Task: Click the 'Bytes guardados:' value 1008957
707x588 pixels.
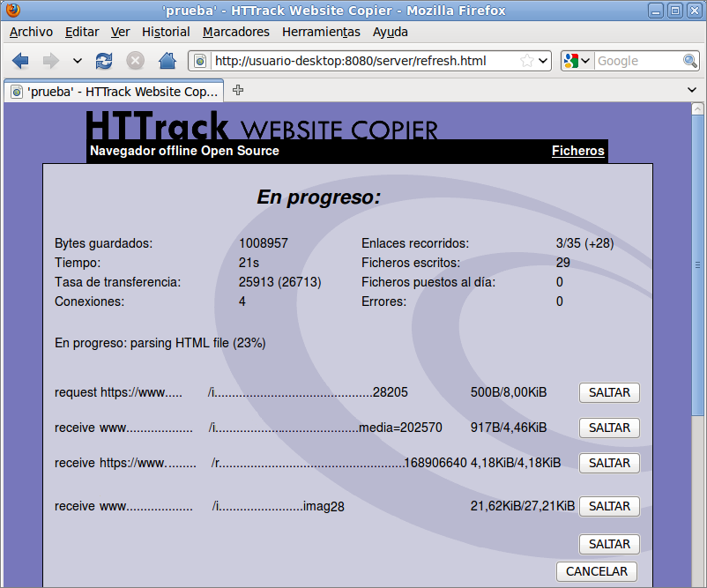Action: coord(264,243)
